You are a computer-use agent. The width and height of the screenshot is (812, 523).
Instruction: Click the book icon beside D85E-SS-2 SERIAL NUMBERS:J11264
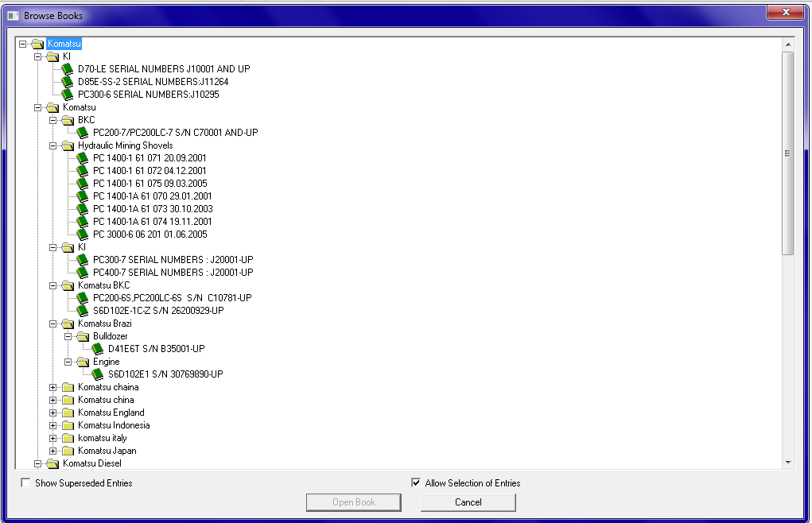click(x=68, y=82)
